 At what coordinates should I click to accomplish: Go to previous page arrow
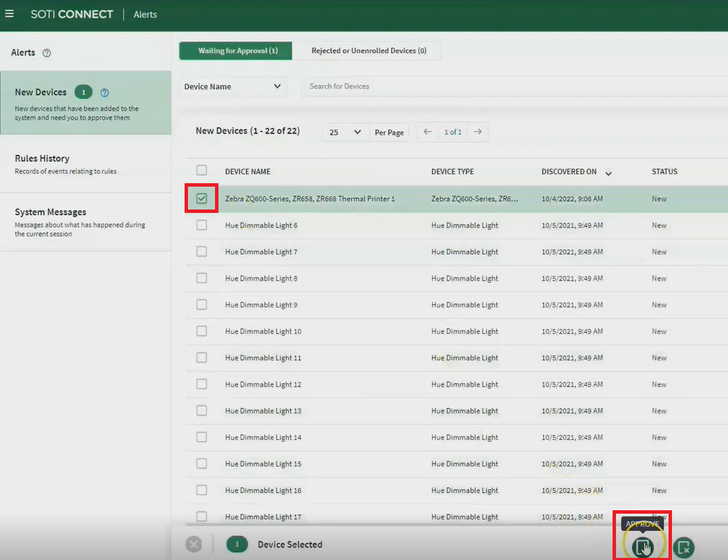coord(428,132)
